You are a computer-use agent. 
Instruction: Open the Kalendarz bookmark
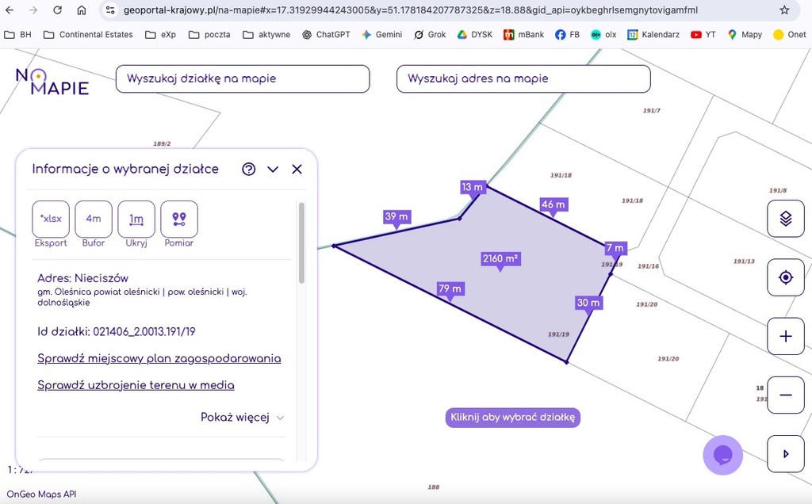[x=653, y=35]
